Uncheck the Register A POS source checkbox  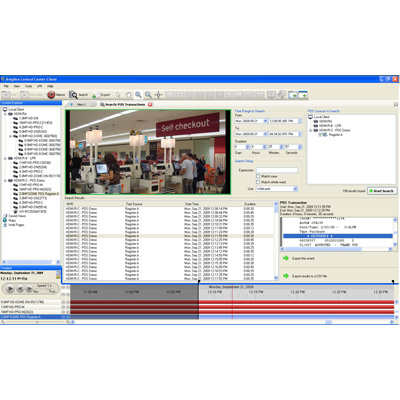pyautogui.click(x=321, y=135)
